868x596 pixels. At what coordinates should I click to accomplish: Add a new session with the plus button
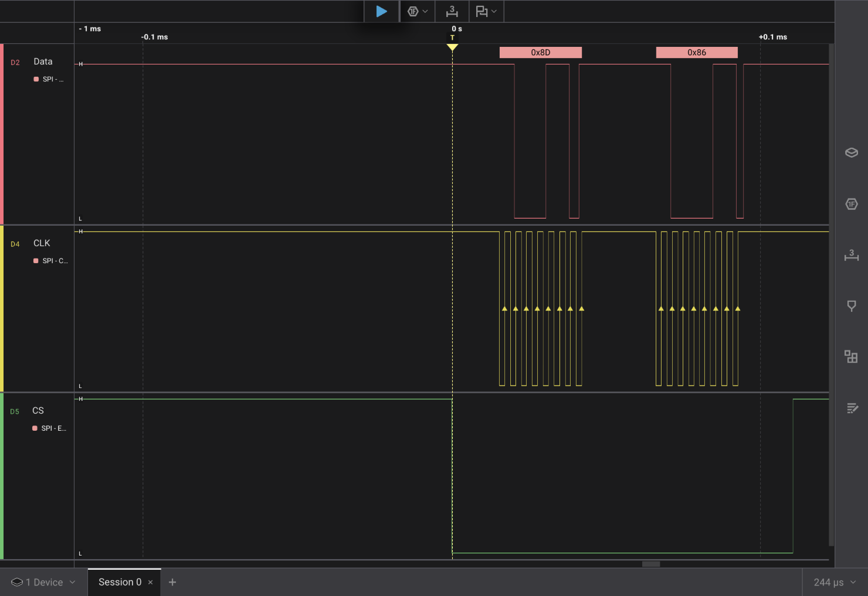click(172, 582)
